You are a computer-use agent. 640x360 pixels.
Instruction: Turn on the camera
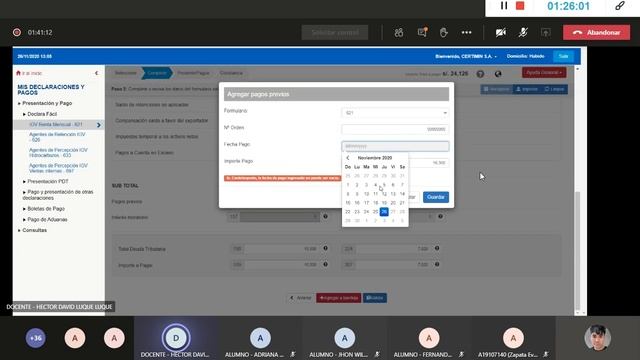coord(501,33)
